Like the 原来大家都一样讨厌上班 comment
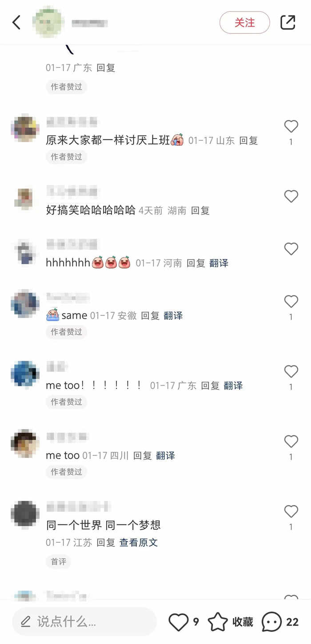The height and width of the screenshot is (644, 311). (x=291, y=127)
